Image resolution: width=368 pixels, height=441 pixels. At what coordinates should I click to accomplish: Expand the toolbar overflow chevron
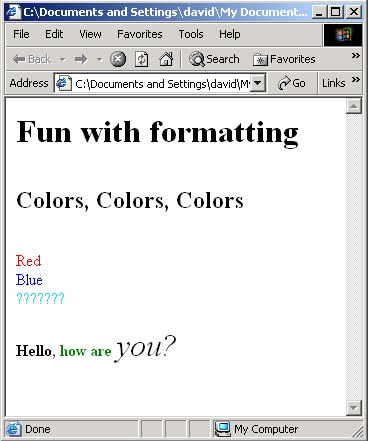point(356,55)
